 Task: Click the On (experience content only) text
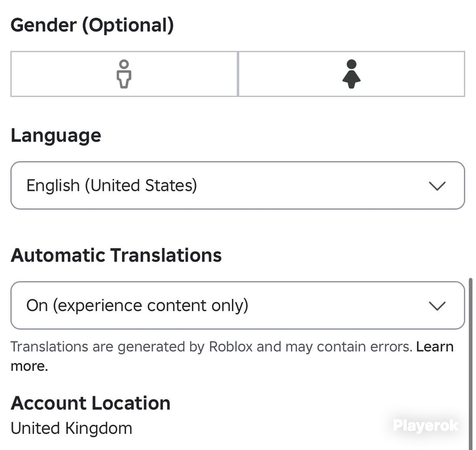point(137,305)
